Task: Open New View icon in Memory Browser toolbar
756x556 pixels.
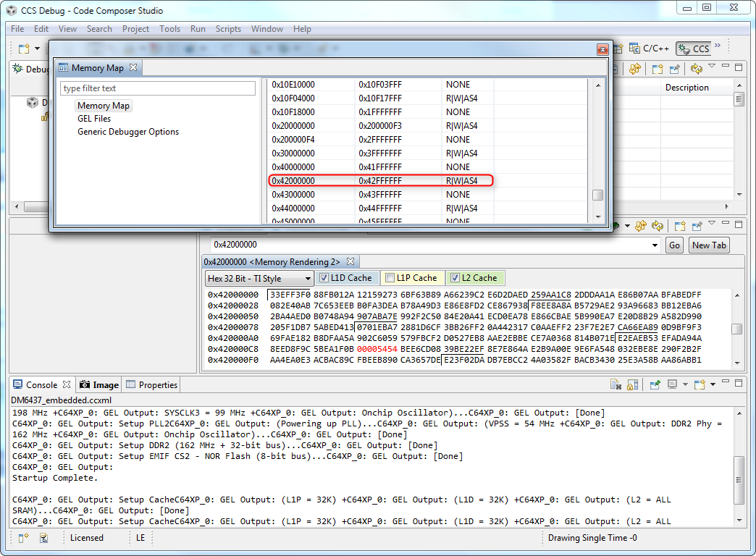Action: click(x=680, y=226)
